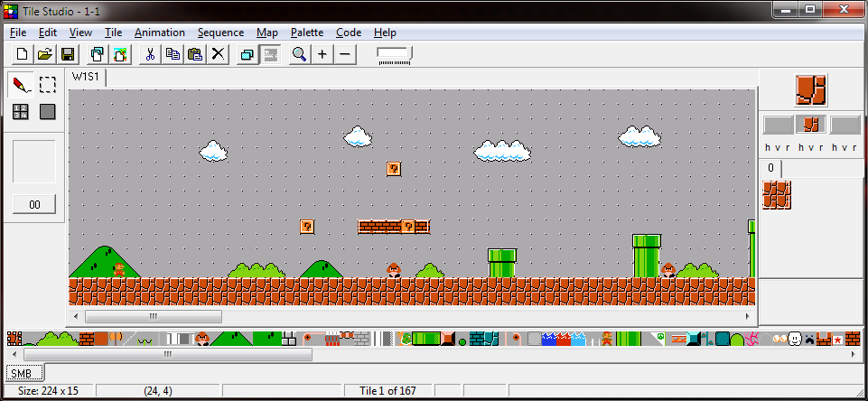868x401 pixels.
Task: Pick the small Mario tile in tile strip
Action: tap(607, 339)
